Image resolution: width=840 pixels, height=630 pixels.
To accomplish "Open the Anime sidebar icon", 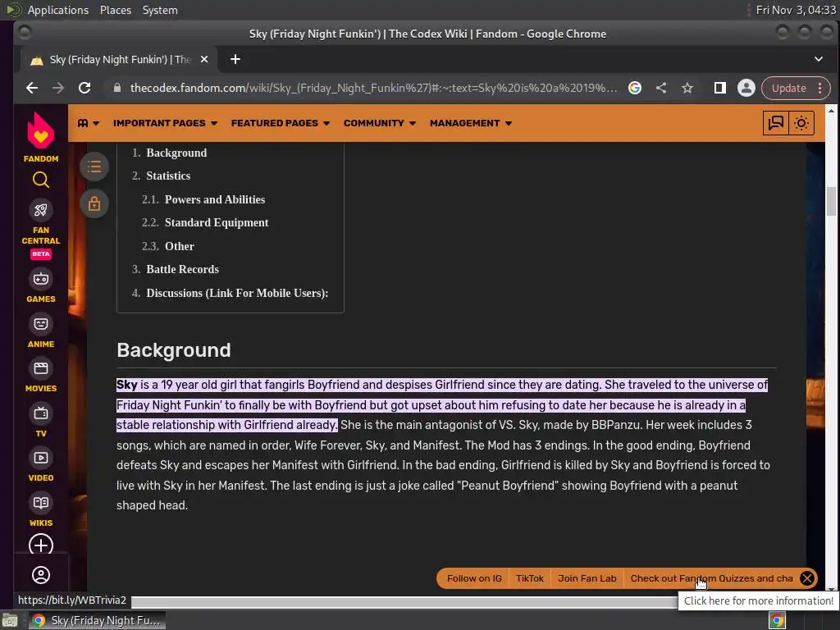I will click(x=41, y=323).
